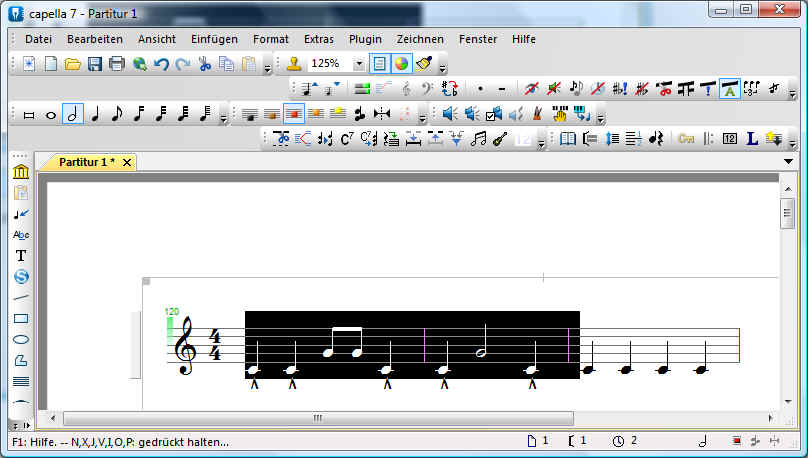This screenshot has width=808, height=458.
Task: Click the horizontal scrollbar thumb
Action: click(317, 418)
